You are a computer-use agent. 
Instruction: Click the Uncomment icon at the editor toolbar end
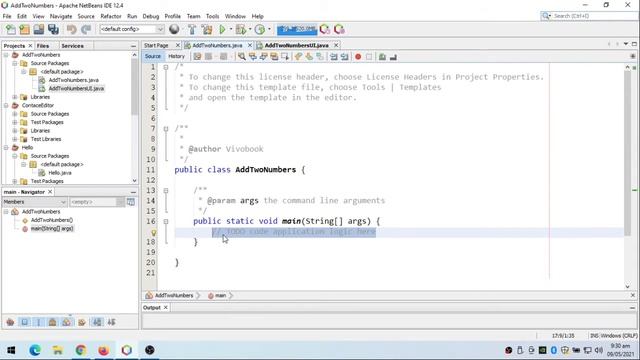[x=393, y=57]
